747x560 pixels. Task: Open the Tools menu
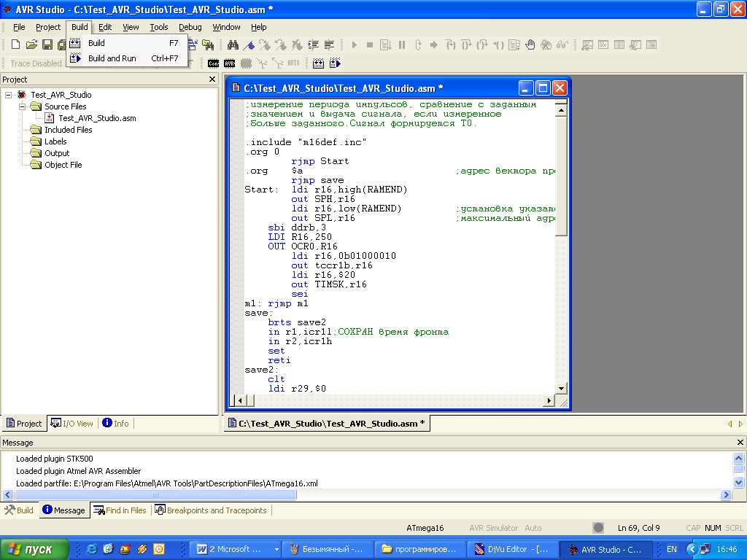(158, 27)
